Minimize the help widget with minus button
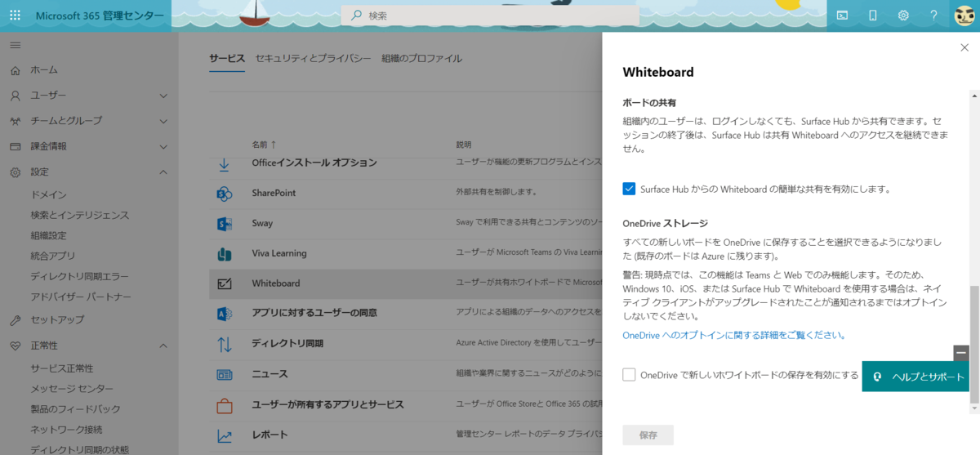Screen dimensions: 980x455 [961, 353]
